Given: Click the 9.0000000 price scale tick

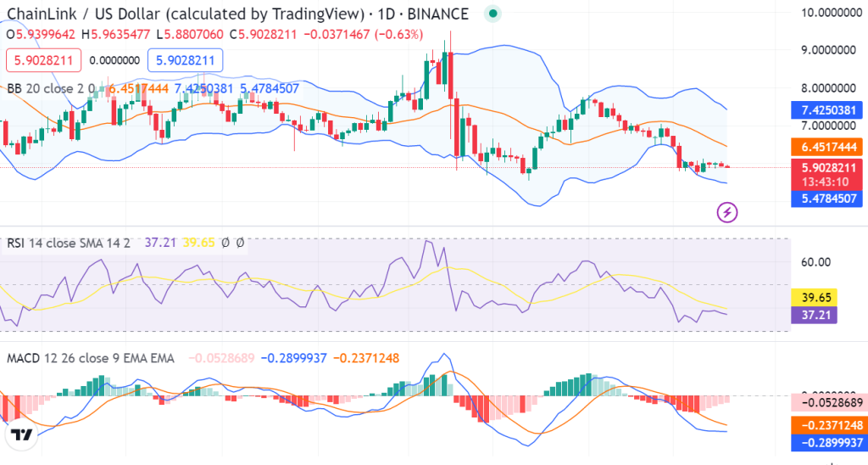Looking at the screenshot, I should click(829, 50).
